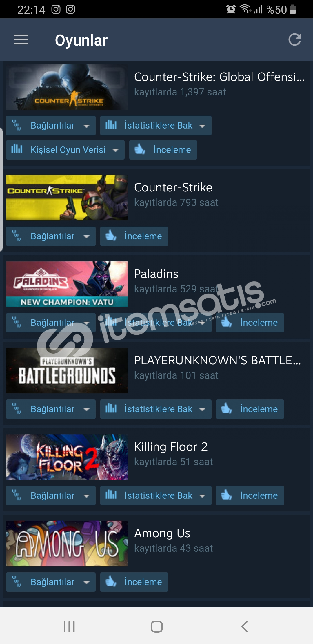This screenshot has height=644, width=313.
Task: Tap İnceleme button for PLAYERUNKNOWN'S BATTLEGROUNDS
Action: pos(250,409)
